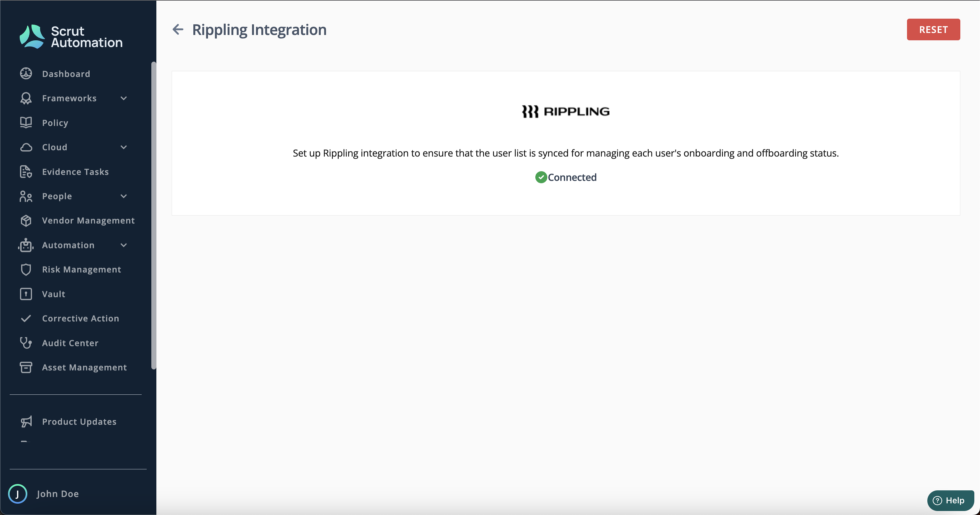
Task: Select Vault in the sidebar
Action: pos(54,294)
